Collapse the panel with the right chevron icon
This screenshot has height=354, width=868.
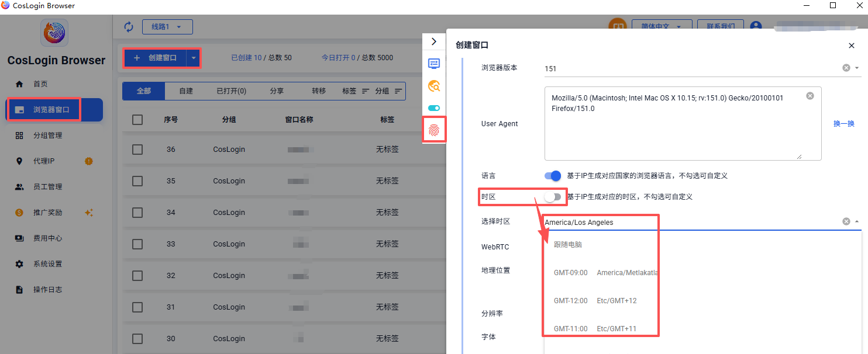coord(434,41)
